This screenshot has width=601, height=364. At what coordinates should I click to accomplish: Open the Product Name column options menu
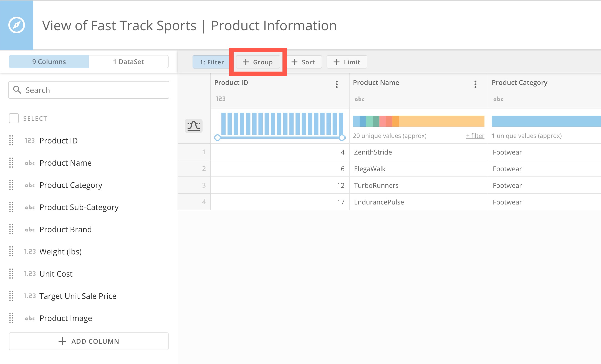[x=475, y=84]
